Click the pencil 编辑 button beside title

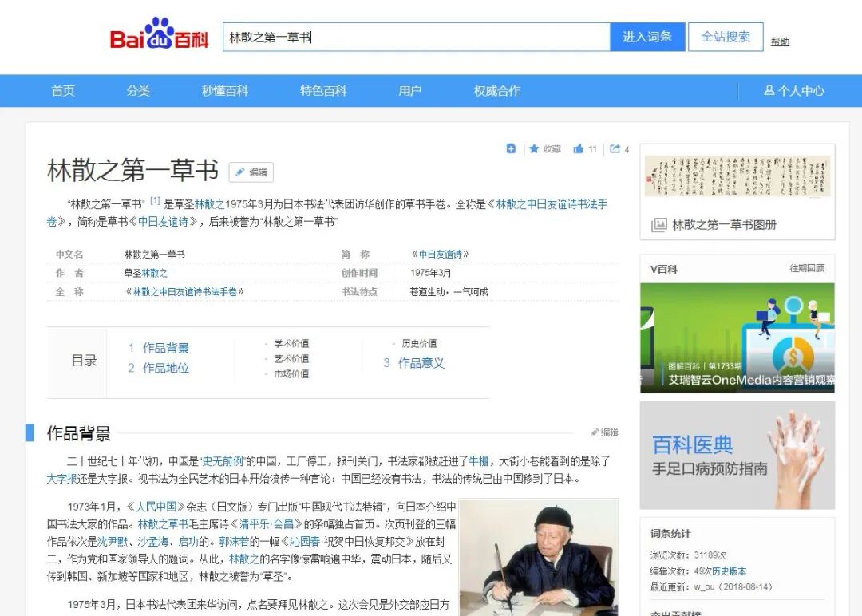[251, 172]
